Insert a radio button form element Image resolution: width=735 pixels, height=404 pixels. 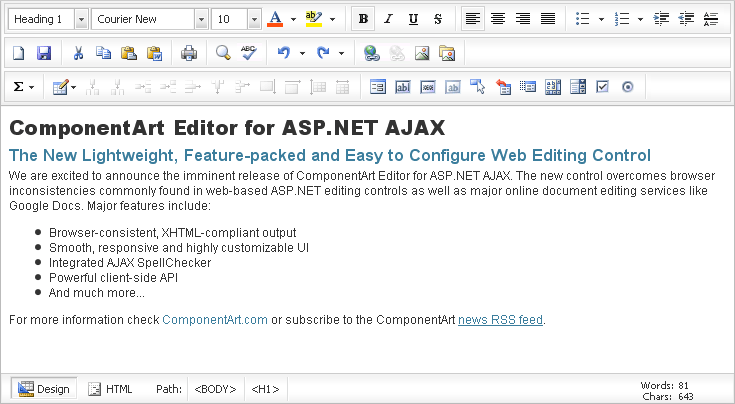[627, 87]
